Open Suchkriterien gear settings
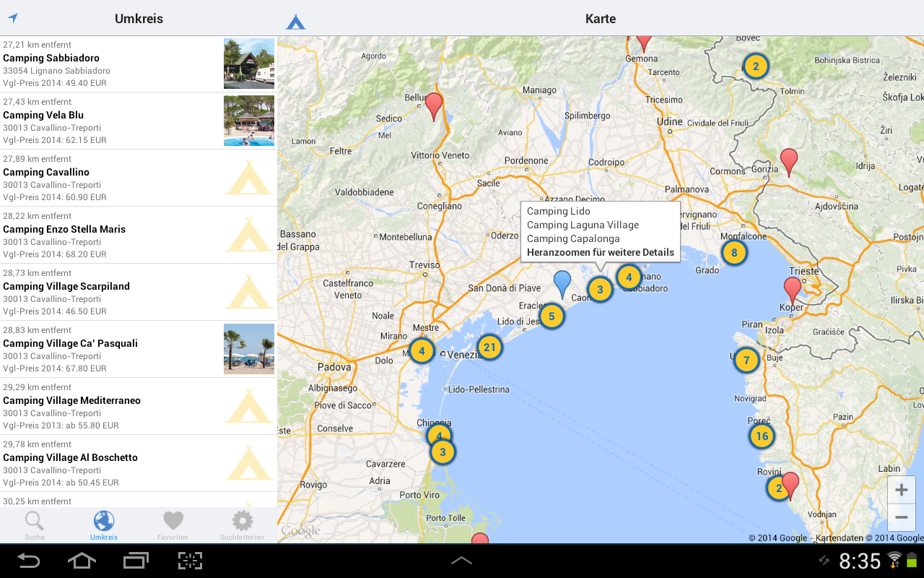The width and height of the screenshot is (924, 578). pos(242,525)
